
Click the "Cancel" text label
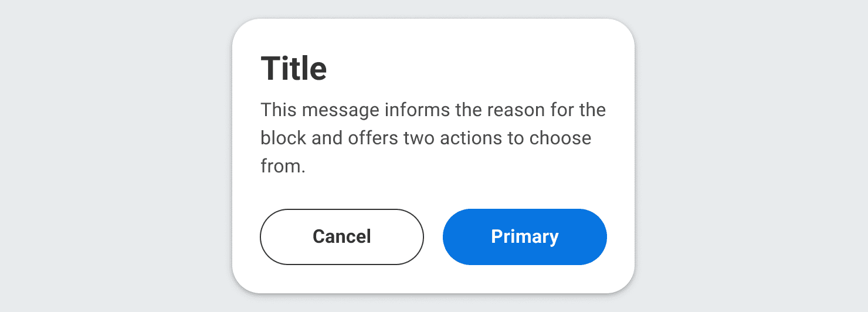pyautogui.click(x=341, y=237)
